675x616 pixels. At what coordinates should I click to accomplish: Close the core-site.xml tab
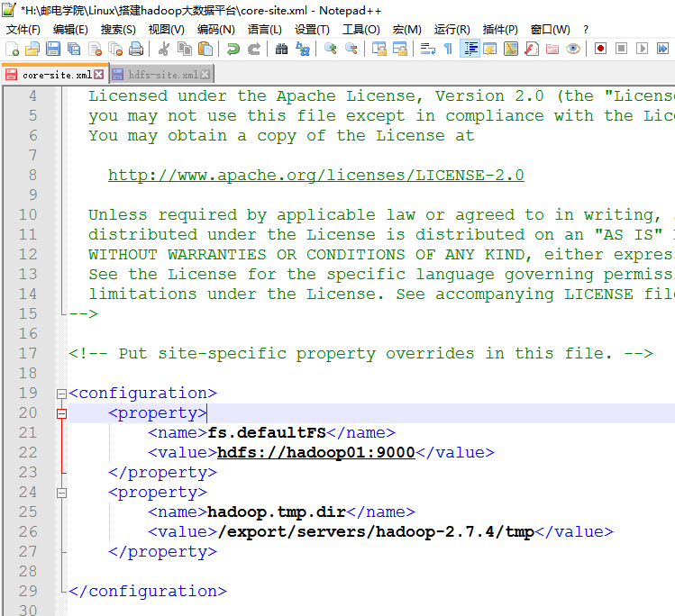point(99,75)
